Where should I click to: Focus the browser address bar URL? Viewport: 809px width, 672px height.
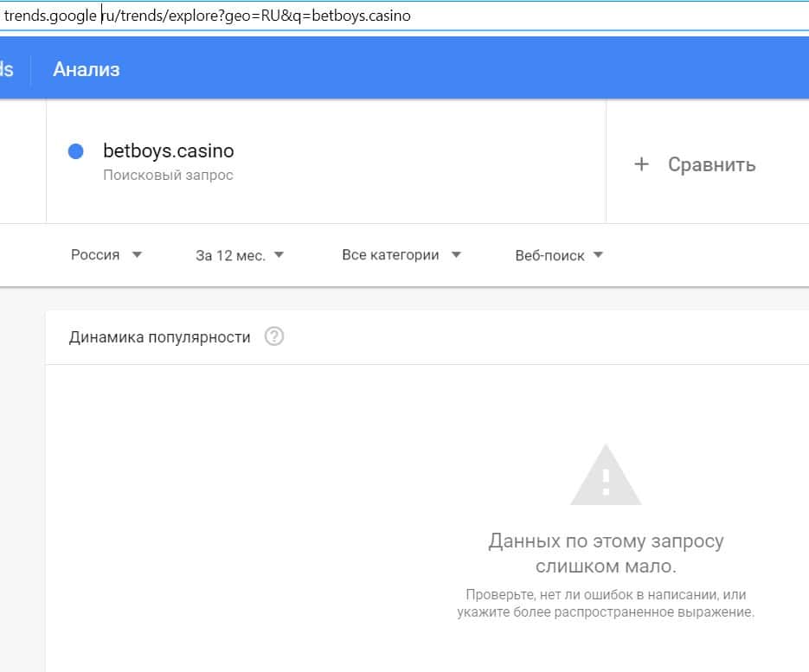(260, 16)
